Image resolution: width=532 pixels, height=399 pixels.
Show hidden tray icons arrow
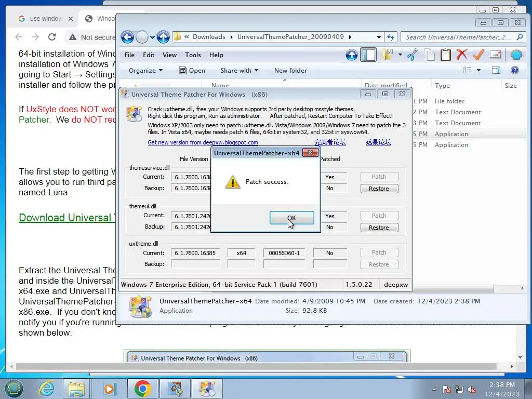click(x=434, y=390)
